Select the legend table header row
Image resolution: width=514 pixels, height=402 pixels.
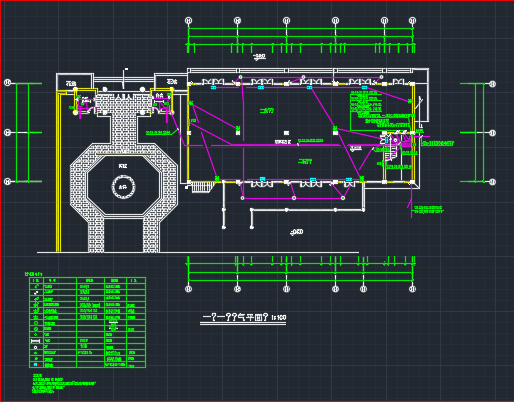[x=88, y=281]
